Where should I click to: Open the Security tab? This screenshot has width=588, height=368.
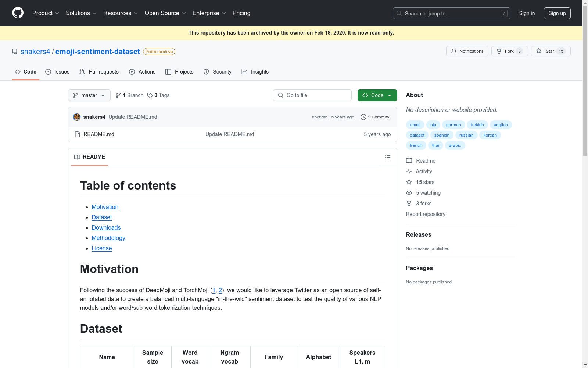tap(218, 72)
